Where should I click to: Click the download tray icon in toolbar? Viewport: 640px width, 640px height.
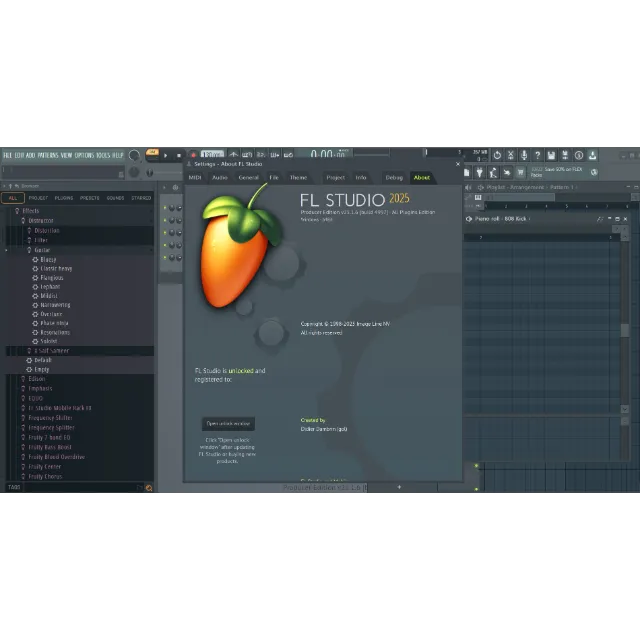pyautogui.click(x=593, y=155)
